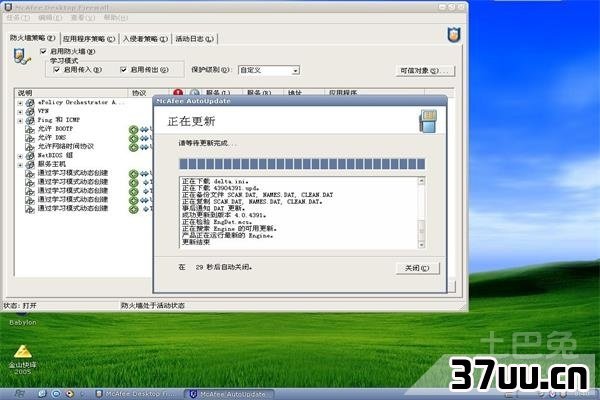Viewport: 600px width, 400px height.
Task: Click green allow icon on 允许 BOOTP row
Action: point(134,129)
